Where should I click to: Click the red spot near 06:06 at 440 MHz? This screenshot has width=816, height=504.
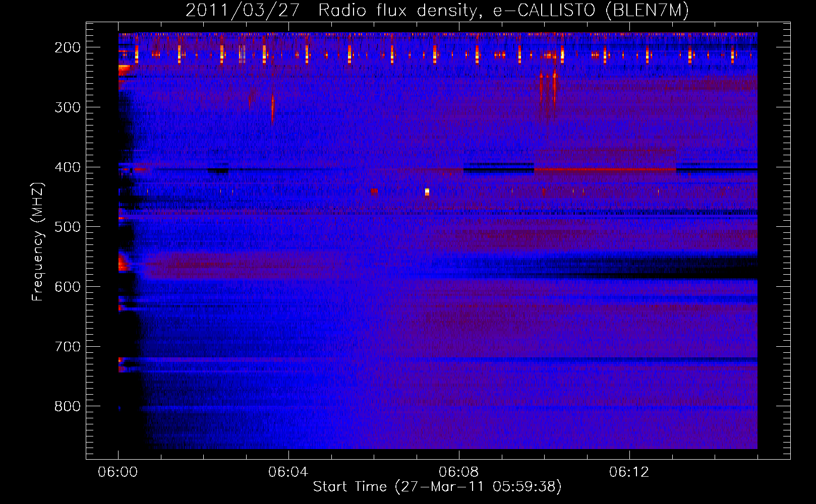tap(374, 191)
